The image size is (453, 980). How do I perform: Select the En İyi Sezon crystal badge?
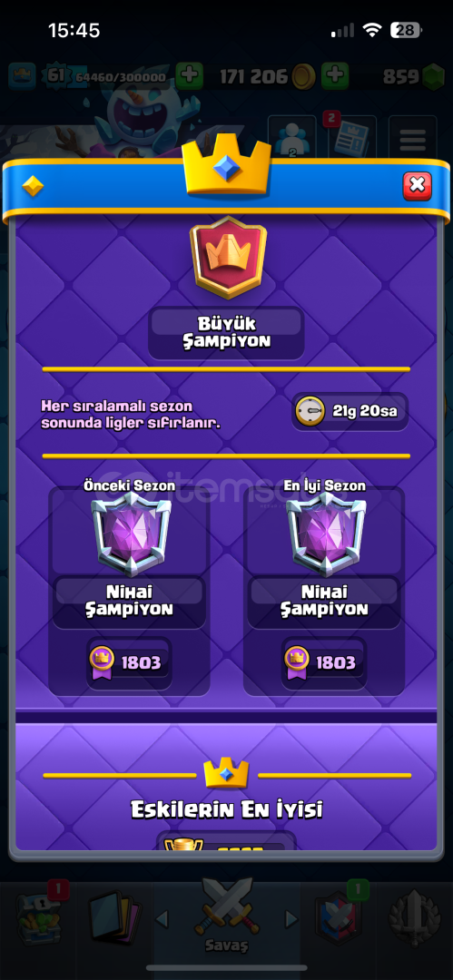pos(325,534)
